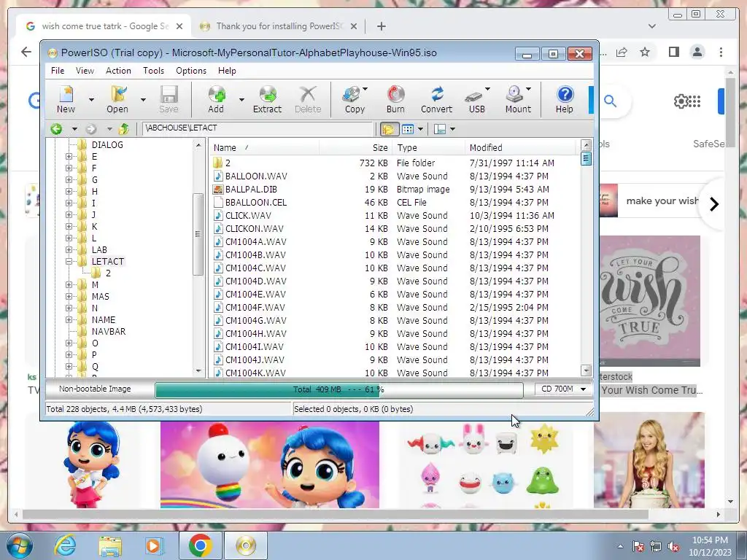Click the Convert toolbar icon
This screenshot has height=560, width=747.
coord(436,99)
